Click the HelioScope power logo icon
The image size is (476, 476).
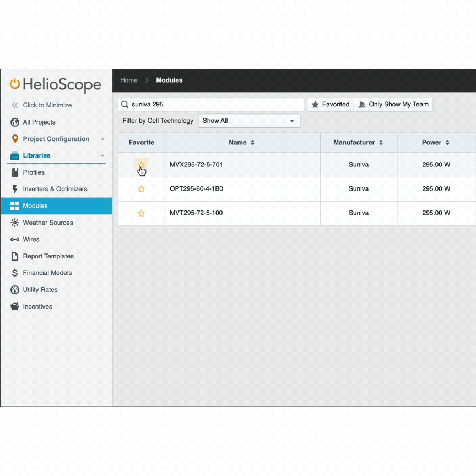(14, 84)
